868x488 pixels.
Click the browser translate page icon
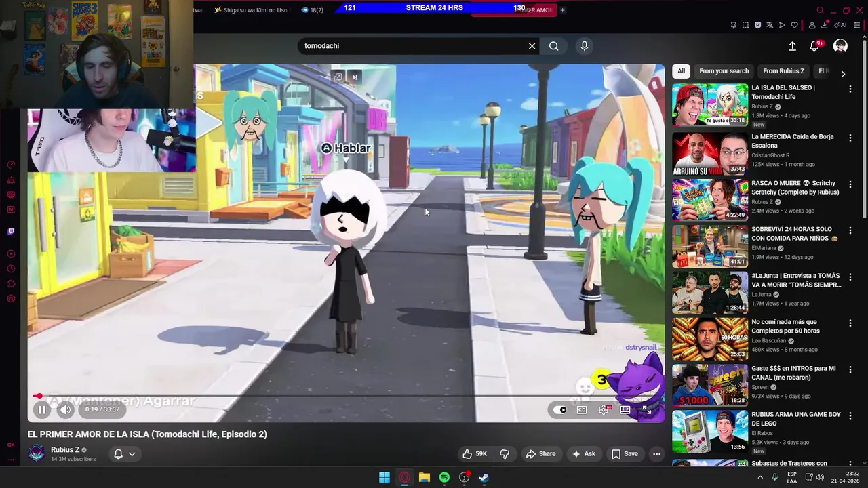click(770, 26)
